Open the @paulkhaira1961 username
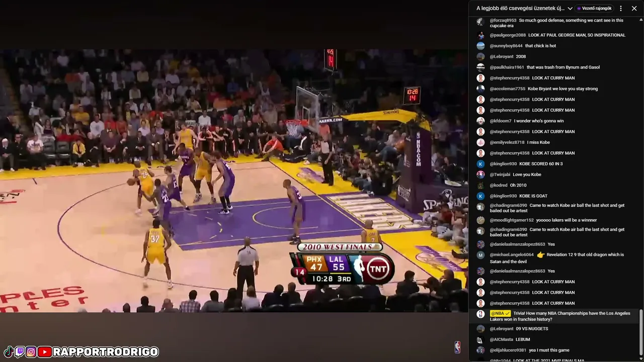This screenshot has width=644, height=362. (507, 67)
